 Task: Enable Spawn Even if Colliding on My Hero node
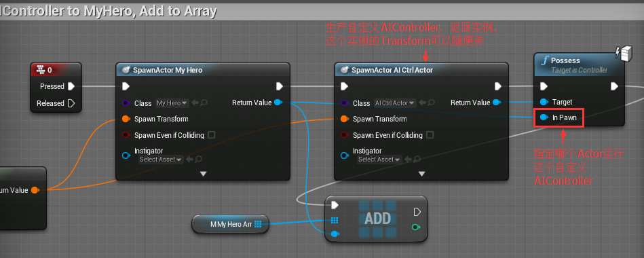pos(212,134)
